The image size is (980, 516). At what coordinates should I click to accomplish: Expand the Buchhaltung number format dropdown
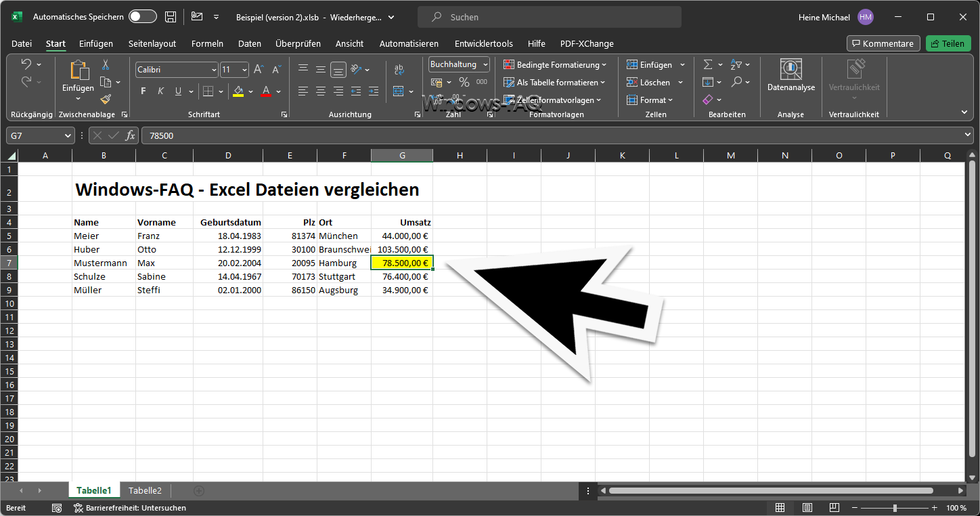tap(483, 65)
